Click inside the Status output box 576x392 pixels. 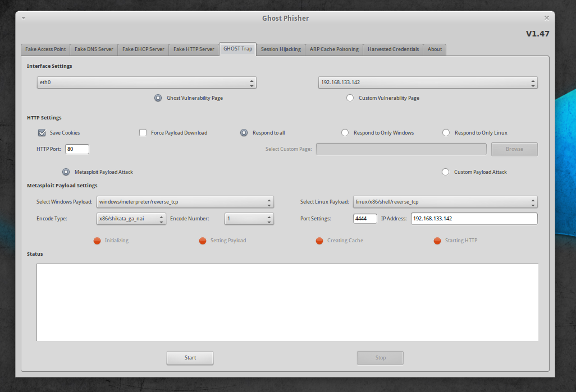(287, 302)
